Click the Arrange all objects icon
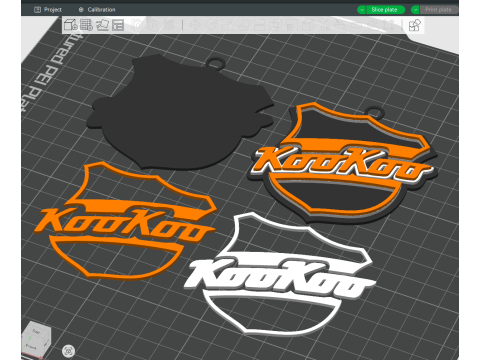The image size is (480, 360). (118, 25)
